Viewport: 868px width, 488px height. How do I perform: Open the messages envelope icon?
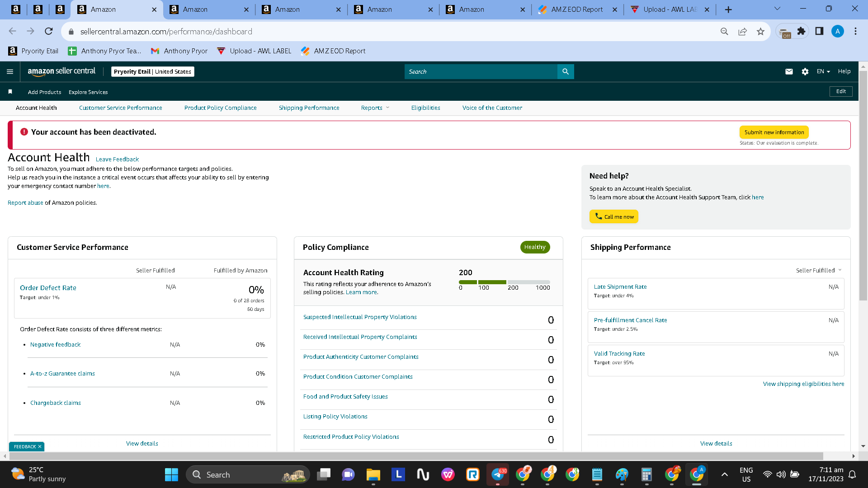coord(789,71)
